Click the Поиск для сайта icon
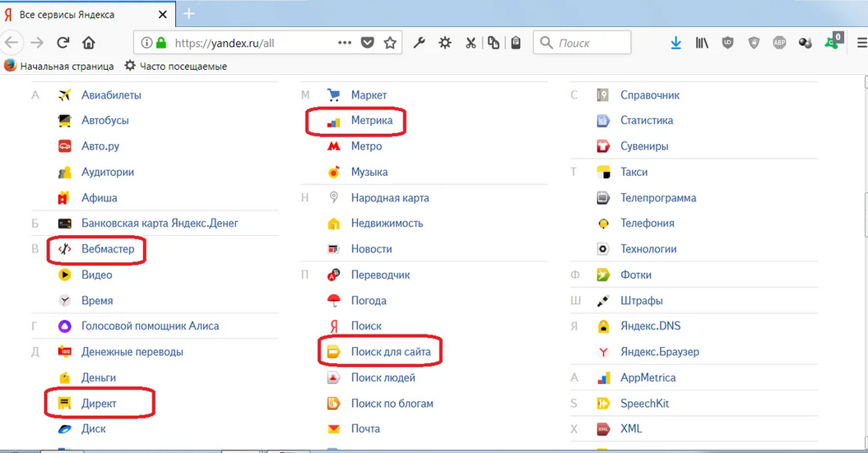Viewport: 868px width, 453px height. (x=334, y=352)
